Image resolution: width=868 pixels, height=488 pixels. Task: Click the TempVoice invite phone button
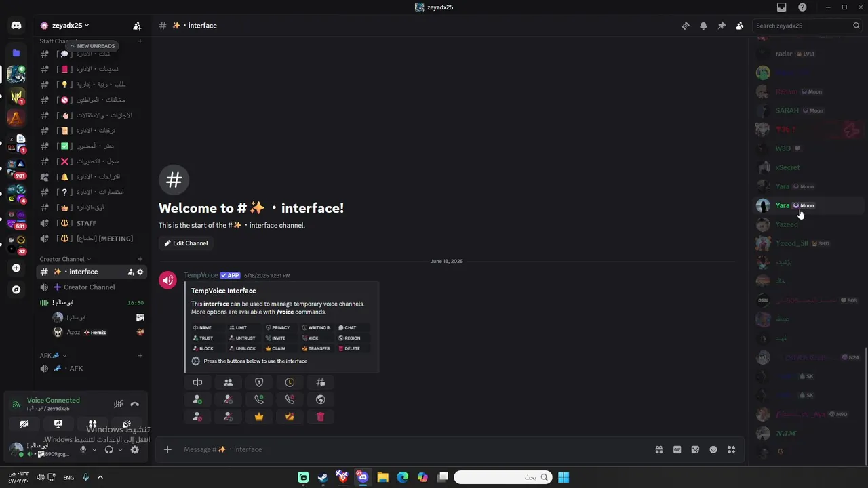[x=259, y=400]
